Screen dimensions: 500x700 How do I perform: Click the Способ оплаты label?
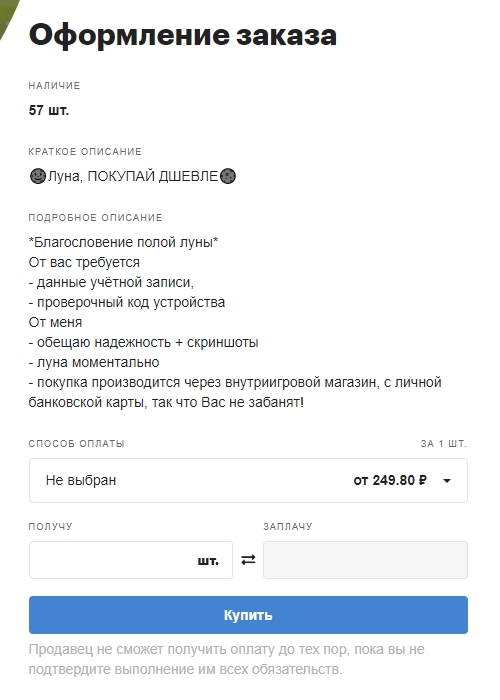(76, 444)
